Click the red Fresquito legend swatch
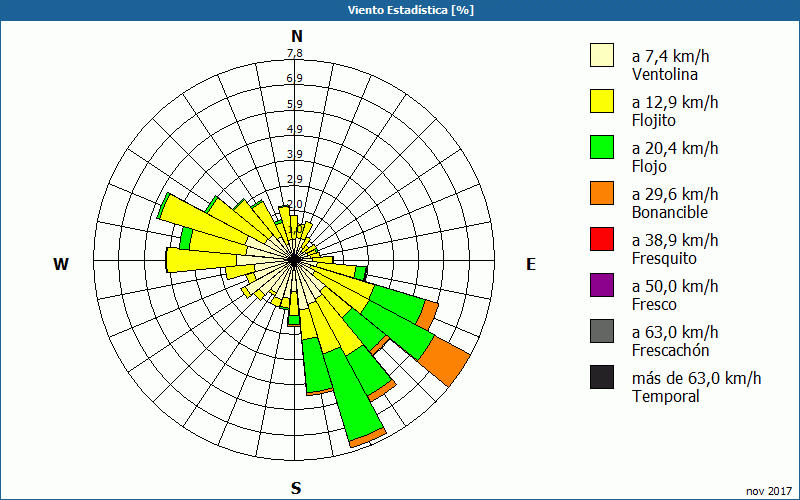This screenshot has width=800, height=500. tap(602, 239)
